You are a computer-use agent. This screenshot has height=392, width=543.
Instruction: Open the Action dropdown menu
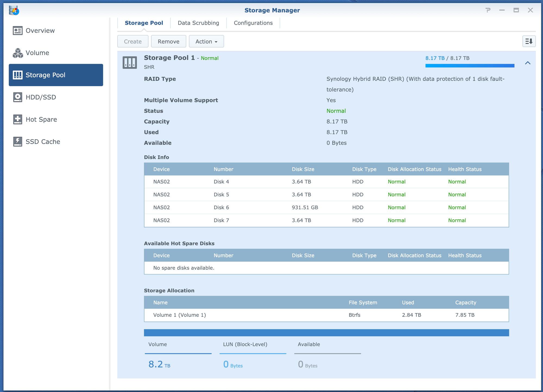[x=206, y=42]
